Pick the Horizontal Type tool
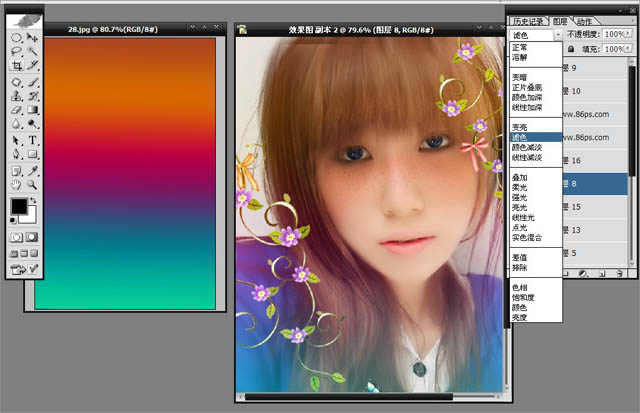This screenshot has width=640, height=413. [x=34, y=141]
